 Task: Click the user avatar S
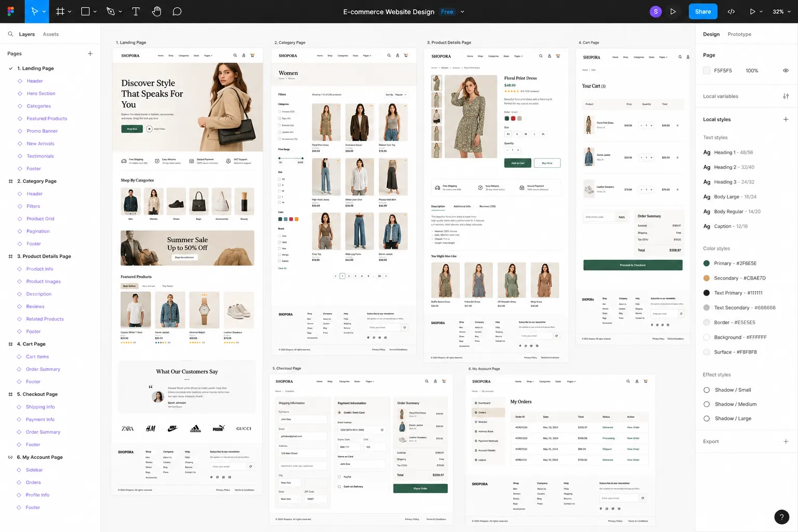(656, 11)
